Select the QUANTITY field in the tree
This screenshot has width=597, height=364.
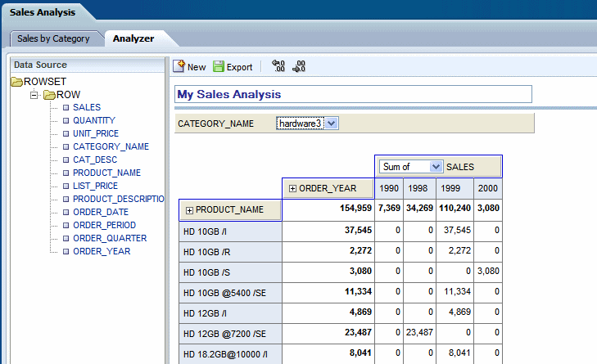click(93, 120)
